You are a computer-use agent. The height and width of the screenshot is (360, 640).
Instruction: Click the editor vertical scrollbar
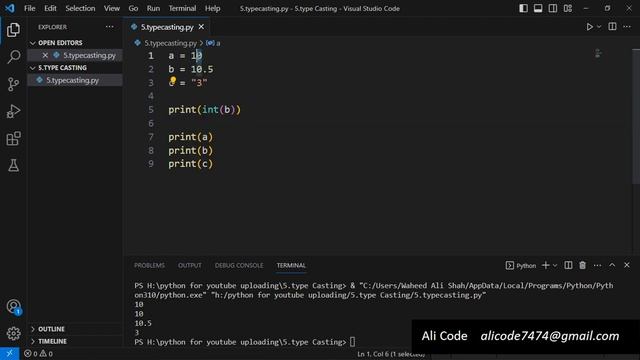636,116
